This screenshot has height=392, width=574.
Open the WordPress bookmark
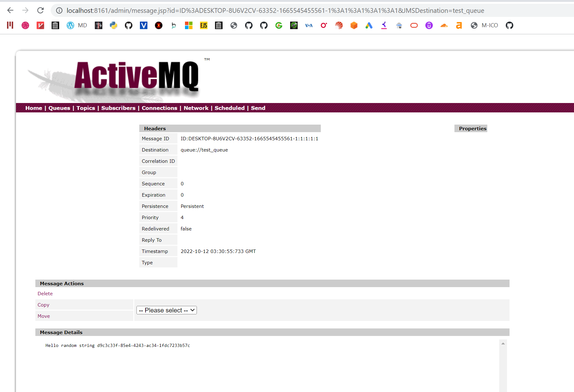click(70, 25)
